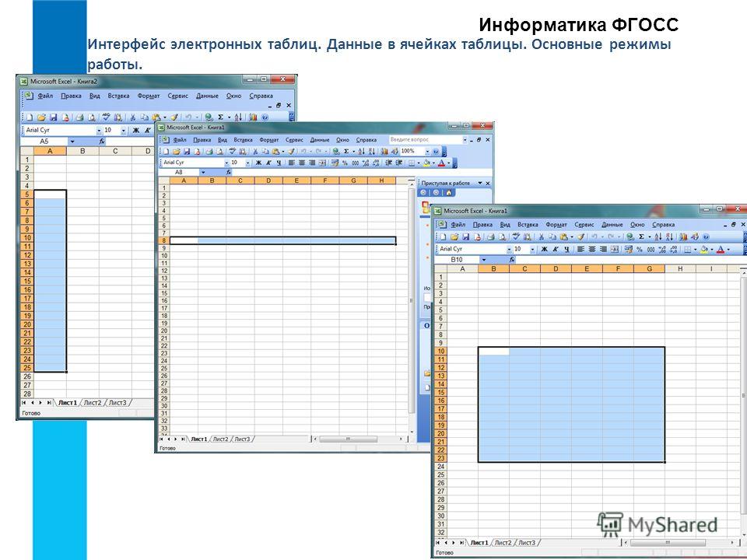The height and width of the screenshot is (560, 747).
Task: Center text icon in front window (cell B10)
Action: 592,249
